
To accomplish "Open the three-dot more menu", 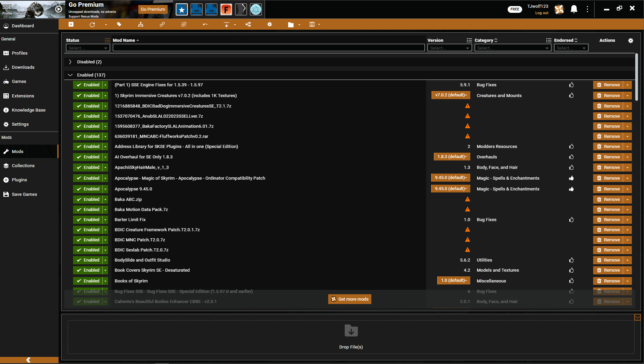I will coord(587,9).
